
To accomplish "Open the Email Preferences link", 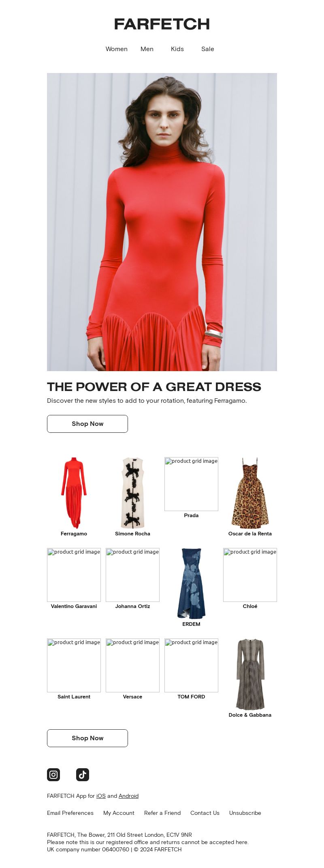I will tap(70, 813).
